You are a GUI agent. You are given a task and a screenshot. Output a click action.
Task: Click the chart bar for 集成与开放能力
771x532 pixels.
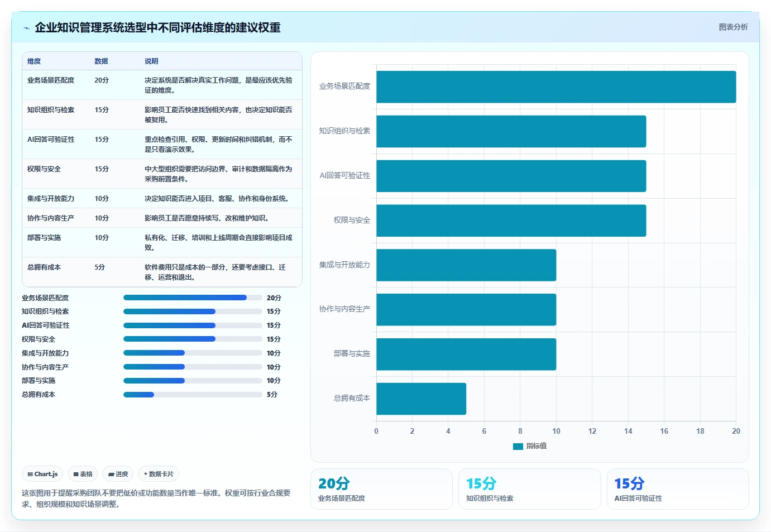466,265
